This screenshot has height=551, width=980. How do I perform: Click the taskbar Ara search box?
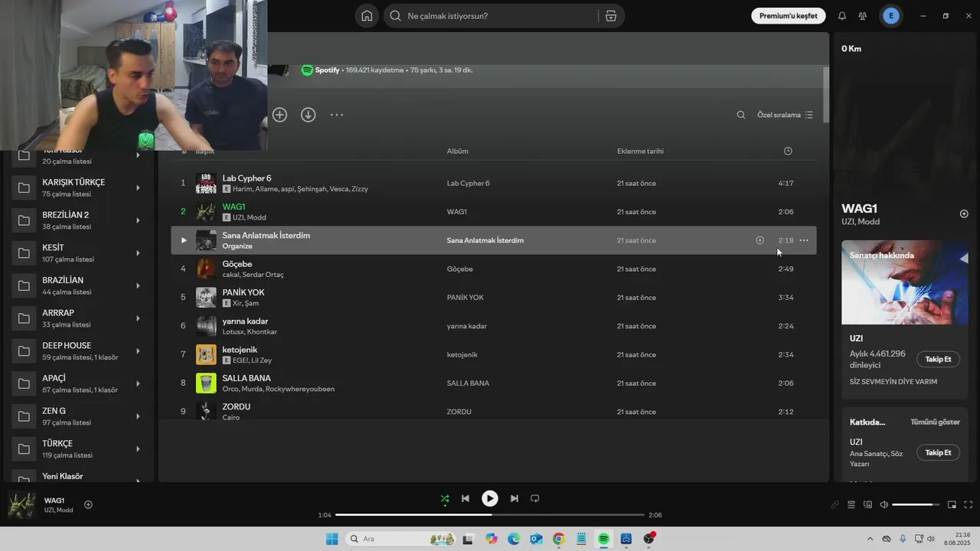(401, 540)
